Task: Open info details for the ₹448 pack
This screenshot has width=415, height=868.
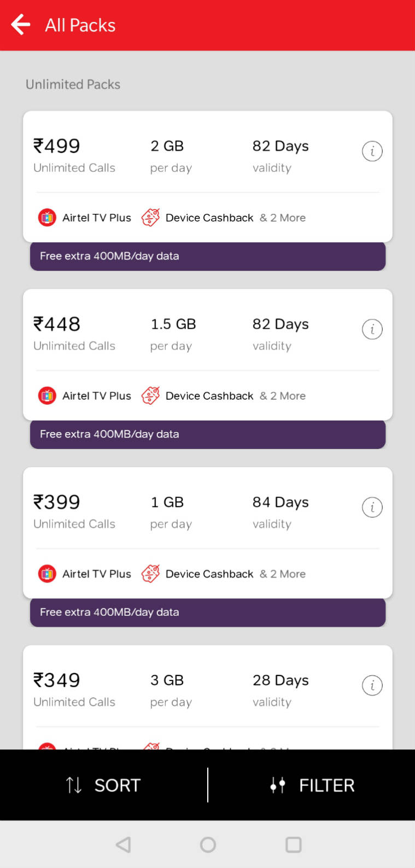Action: click(x=372, y=329)
